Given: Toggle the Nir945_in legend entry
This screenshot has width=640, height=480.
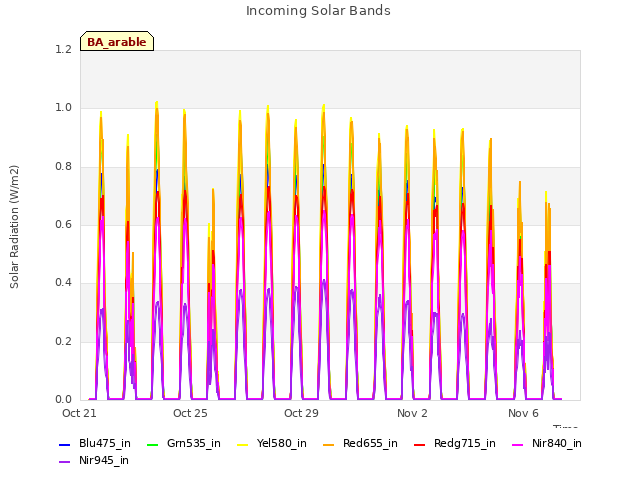Looking at the screenshot, I should pos(94,461).
